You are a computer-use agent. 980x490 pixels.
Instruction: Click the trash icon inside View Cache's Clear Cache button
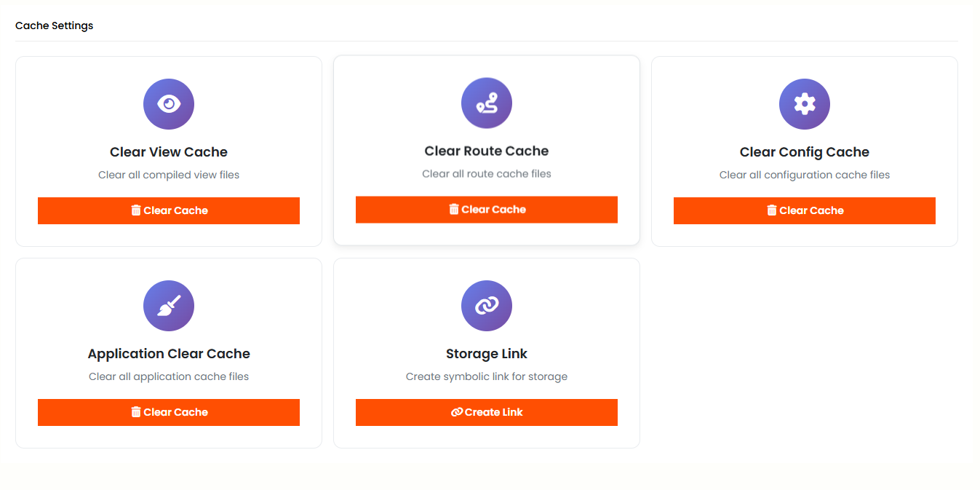[135, 210]
